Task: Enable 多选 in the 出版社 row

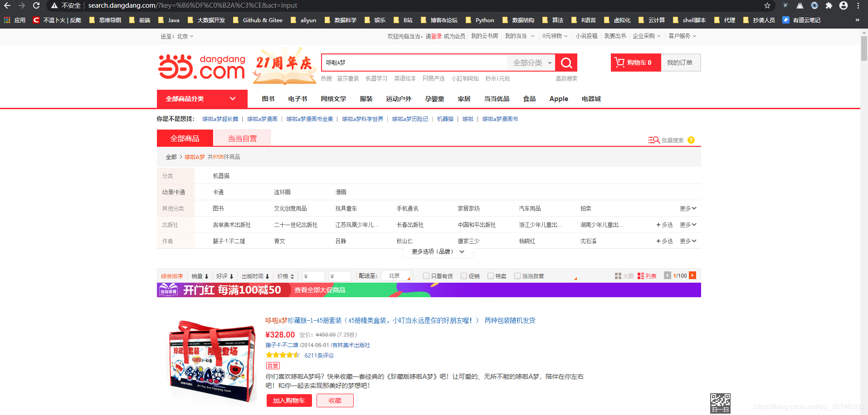Action: coord(664,225)
